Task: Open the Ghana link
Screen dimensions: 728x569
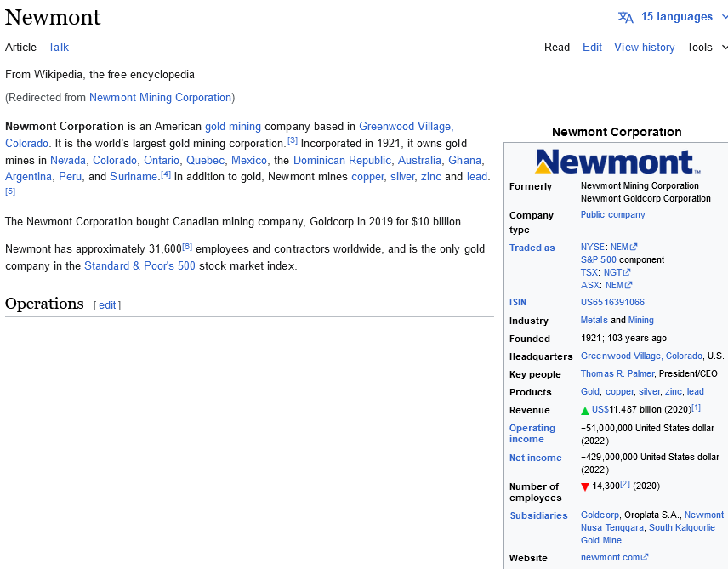Action: point(464,160)
